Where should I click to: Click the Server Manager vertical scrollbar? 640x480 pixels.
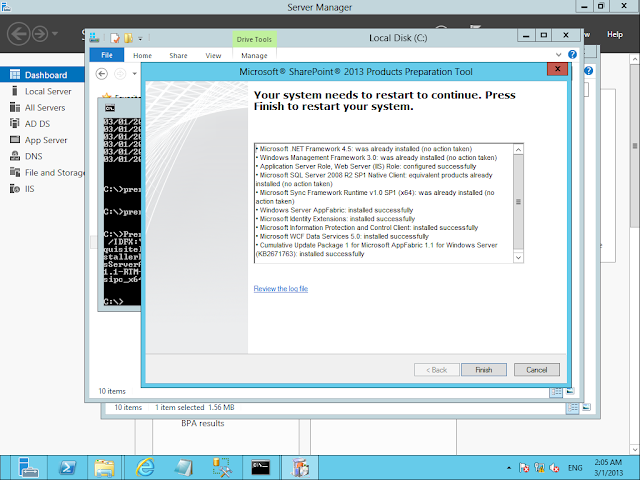point(635,145)
